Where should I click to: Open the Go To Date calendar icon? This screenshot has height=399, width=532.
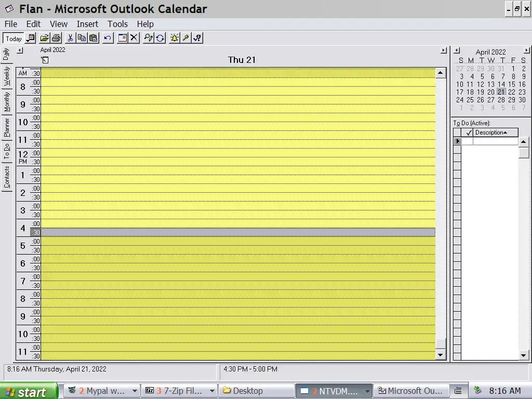point(31,38)
